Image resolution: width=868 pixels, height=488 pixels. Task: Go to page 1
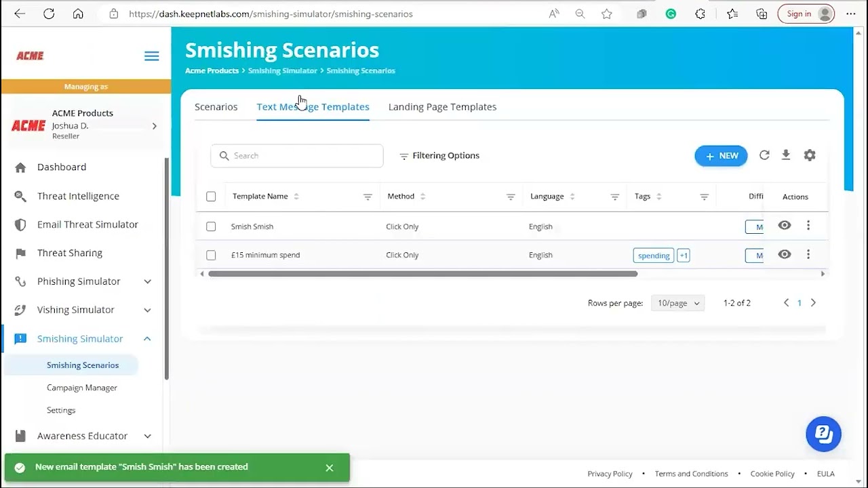[800, 303]
